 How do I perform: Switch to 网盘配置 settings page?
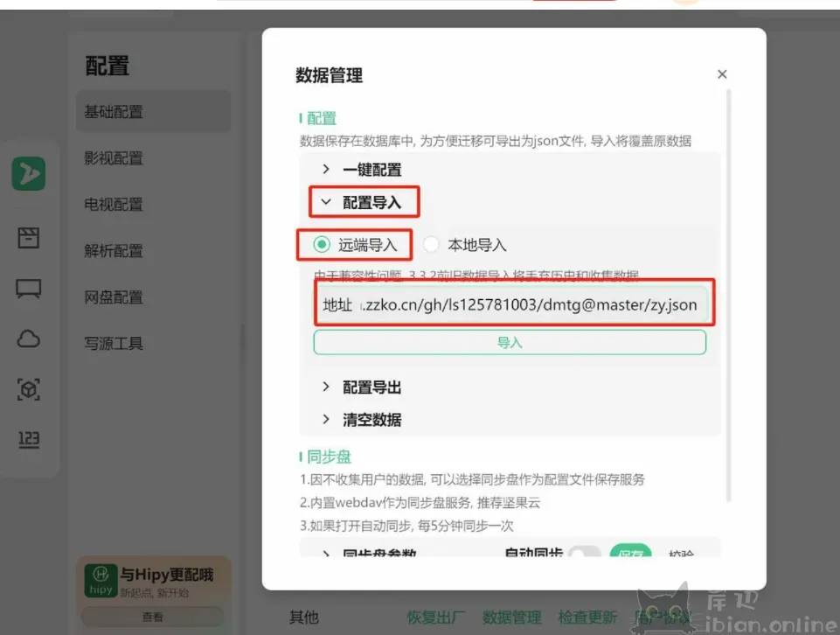tap(114, 297)
